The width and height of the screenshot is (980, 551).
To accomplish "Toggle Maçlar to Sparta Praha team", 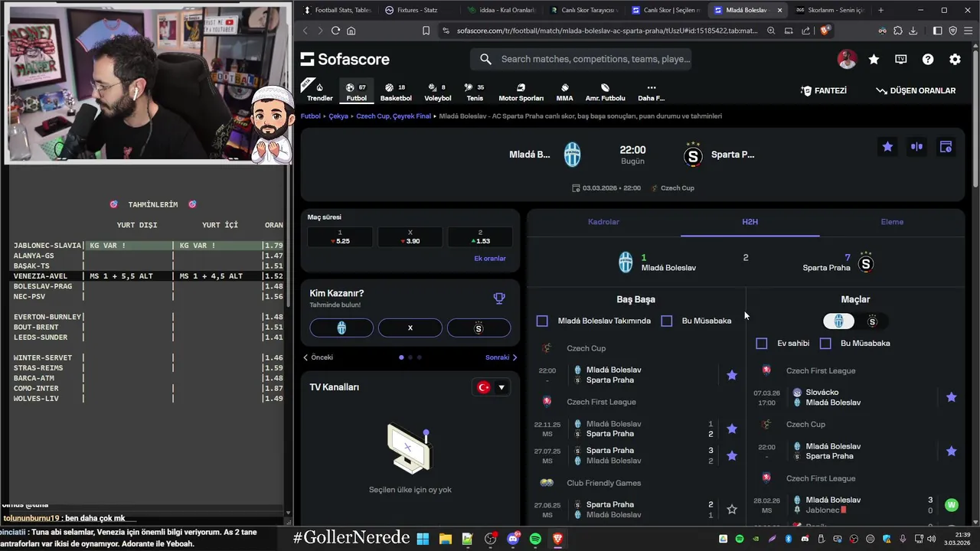I will coord(872,321).
